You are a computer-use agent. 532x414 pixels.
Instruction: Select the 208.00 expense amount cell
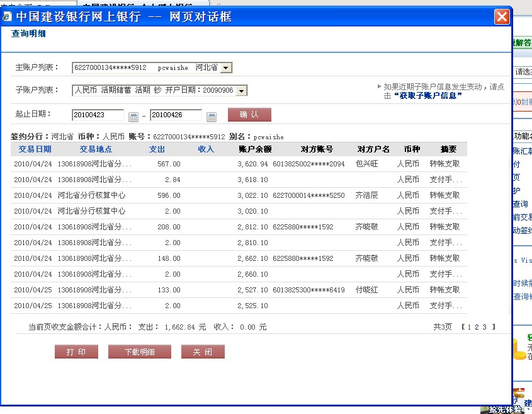pos(169,227)
